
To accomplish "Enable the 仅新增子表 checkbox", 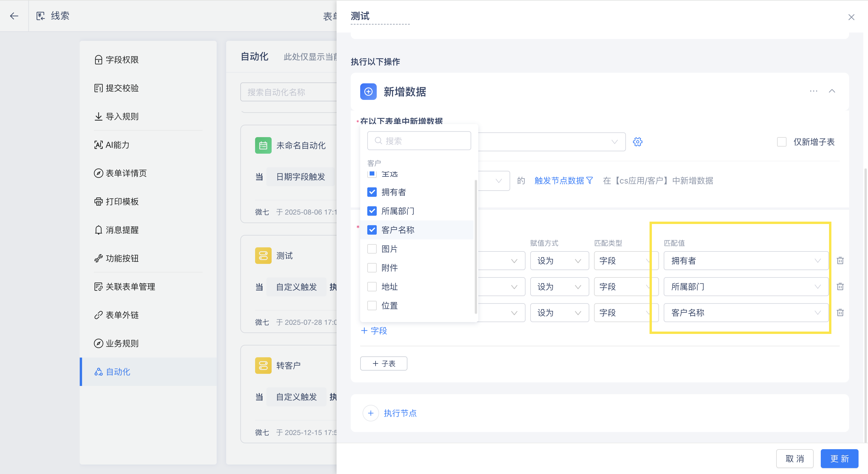I will (x=781, y=142).
